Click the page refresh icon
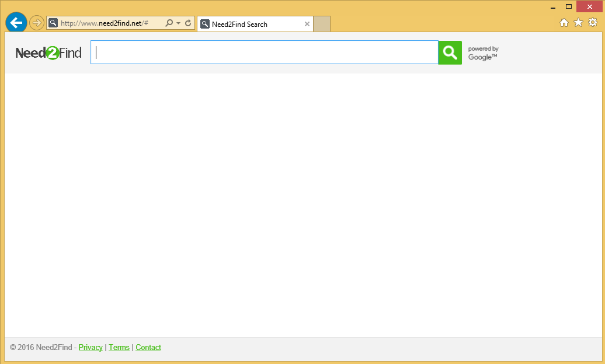This screenshot has width=605, height=364. coord(187,23)
